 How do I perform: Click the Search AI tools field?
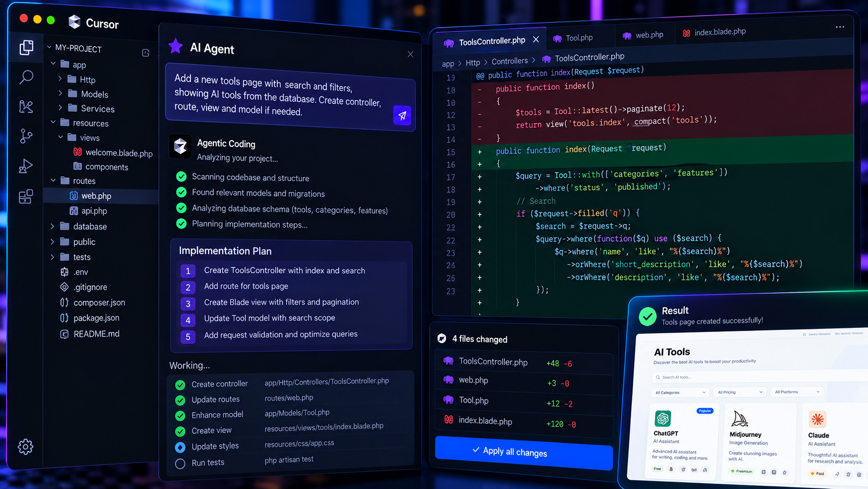761,377
